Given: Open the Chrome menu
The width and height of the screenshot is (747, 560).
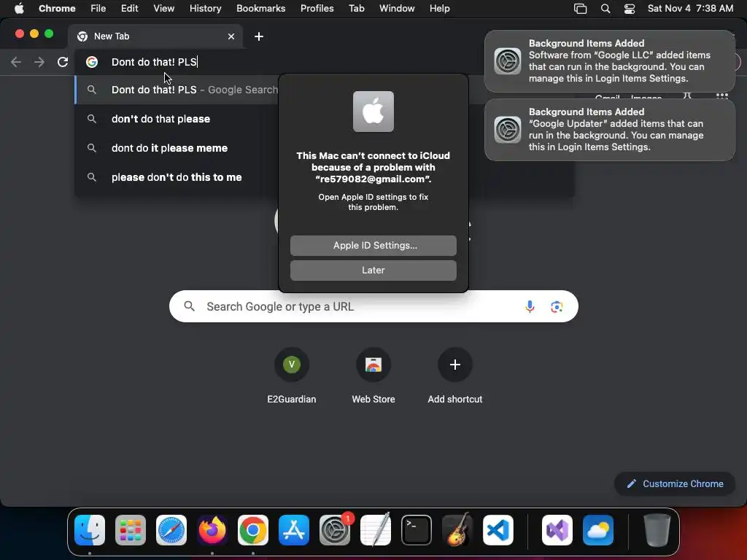Looking at the screenshot, I should point(57,8).
